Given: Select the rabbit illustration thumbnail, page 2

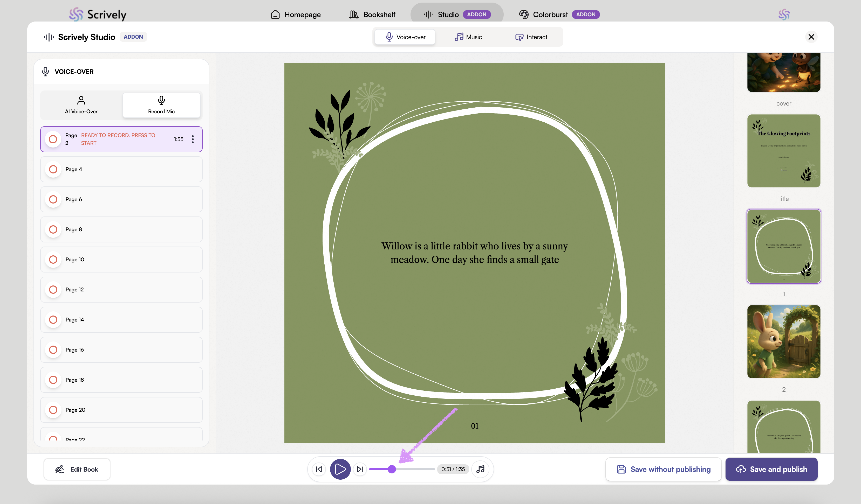Looking at the screenshot, I should click(783, 341).
